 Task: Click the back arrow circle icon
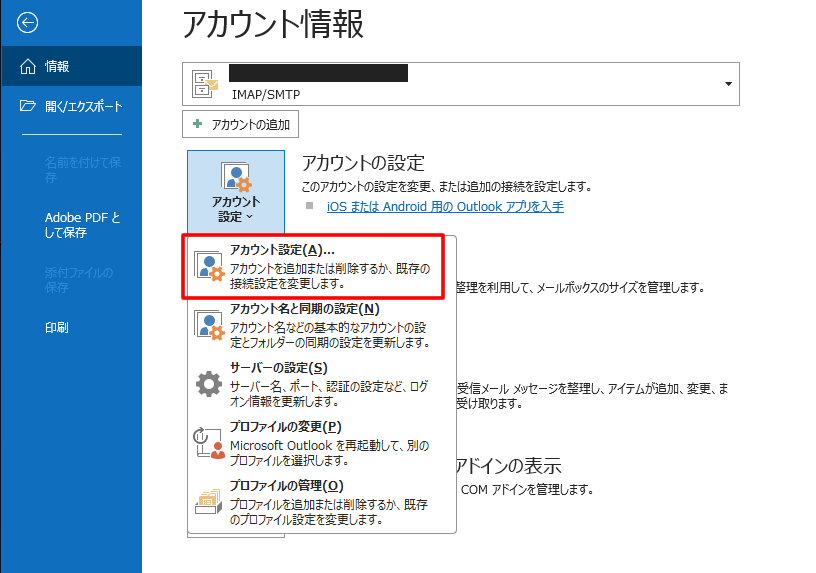(x=28, y=23)
